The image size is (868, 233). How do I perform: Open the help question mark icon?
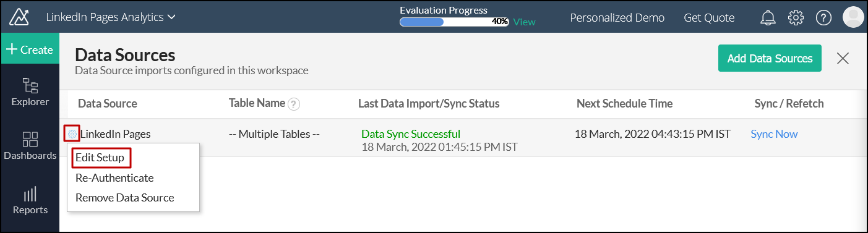823,18
